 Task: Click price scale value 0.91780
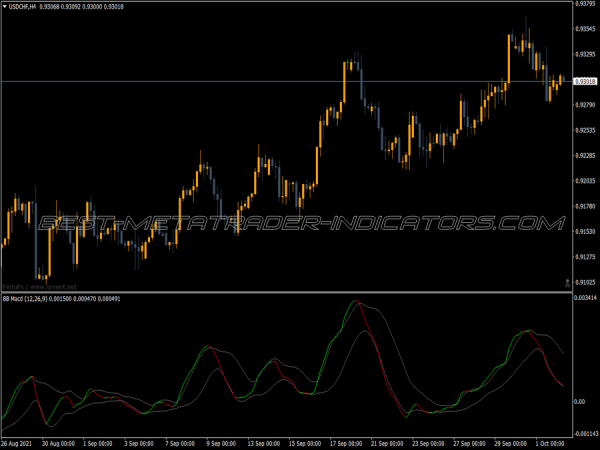[585, 207]
